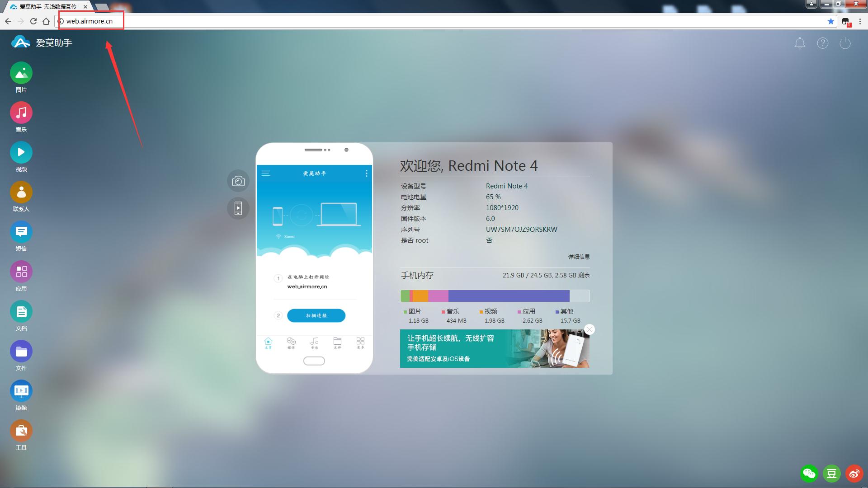Take a screenshot with the camera icon
Viewport: 868px width, 488px height.
pos(238,181)
